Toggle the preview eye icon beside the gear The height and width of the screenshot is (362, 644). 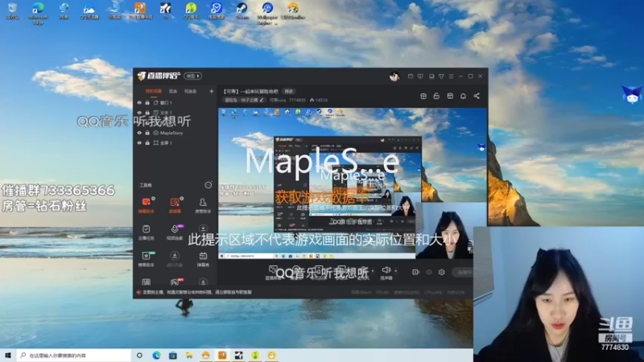click(429, 272)
